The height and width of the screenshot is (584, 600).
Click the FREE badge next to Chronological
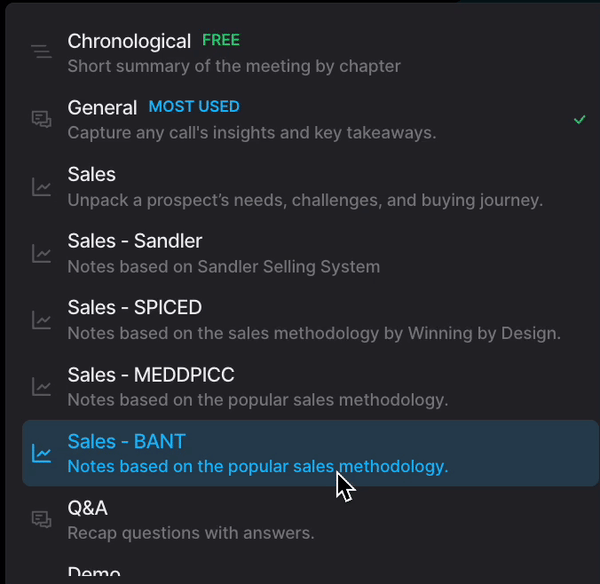pyautogui.click(x=221, y=41)
